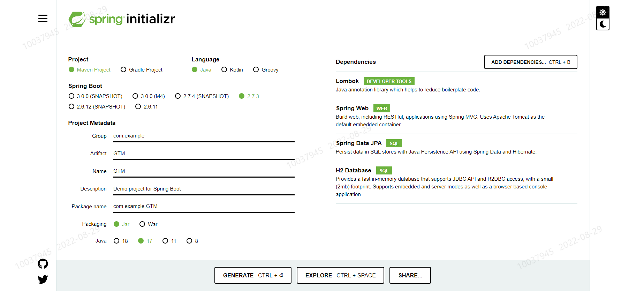Select Java version 8
This screenshot has height=291, width=644.
(x=192, y=241)
